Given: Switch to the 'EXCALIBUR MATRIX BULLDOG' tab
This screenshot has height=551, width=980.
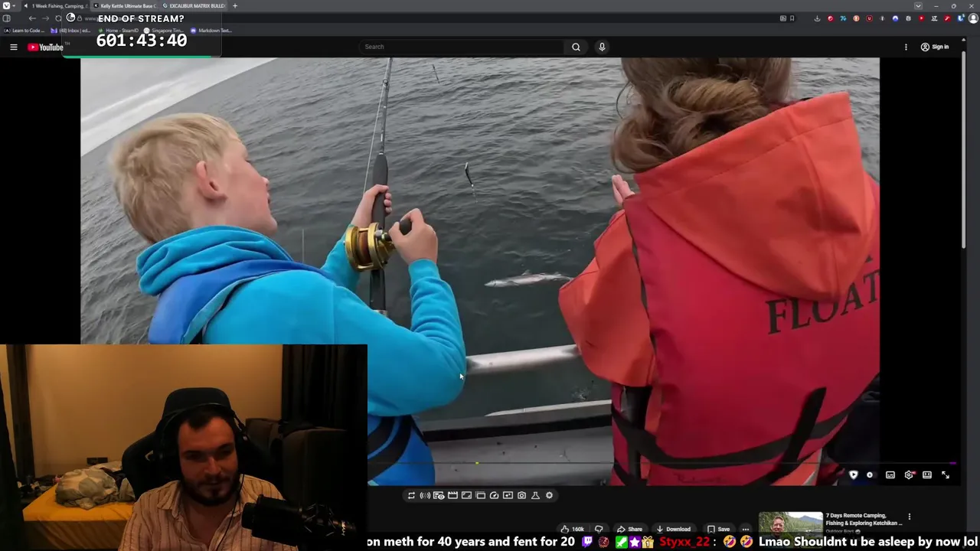Looking at the screenshot, I should (x=194, y=5).
